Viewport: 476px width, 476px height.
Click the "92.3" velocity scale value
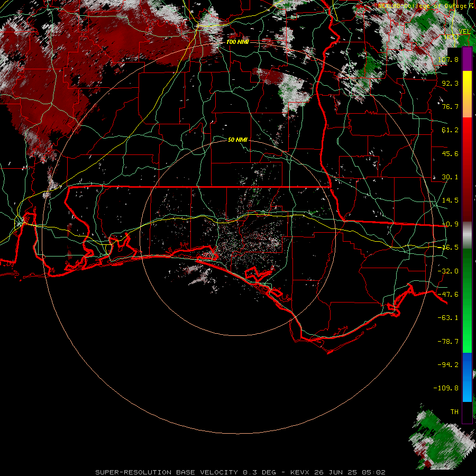tap(450, 83)
